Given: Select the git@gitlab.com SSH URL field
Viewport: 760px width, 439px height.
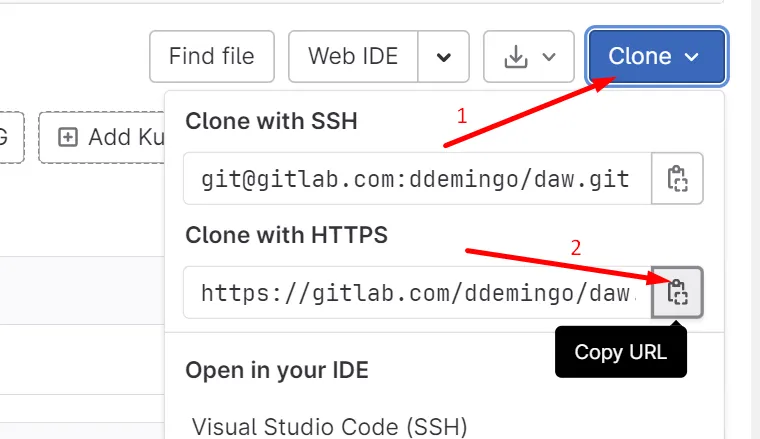Looking at the screenshot, I should [x=416, y=179].
